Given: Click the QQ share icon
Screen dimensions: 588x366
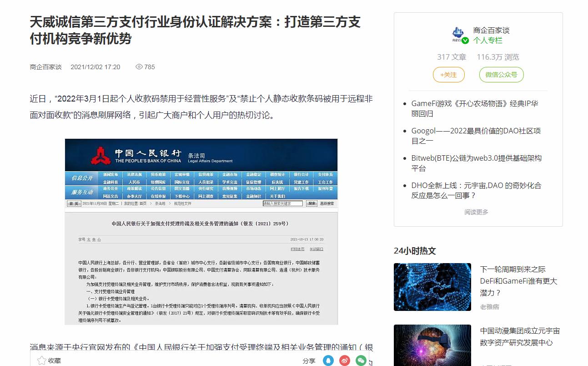Looking at the screenshot, I should [328, 361].
